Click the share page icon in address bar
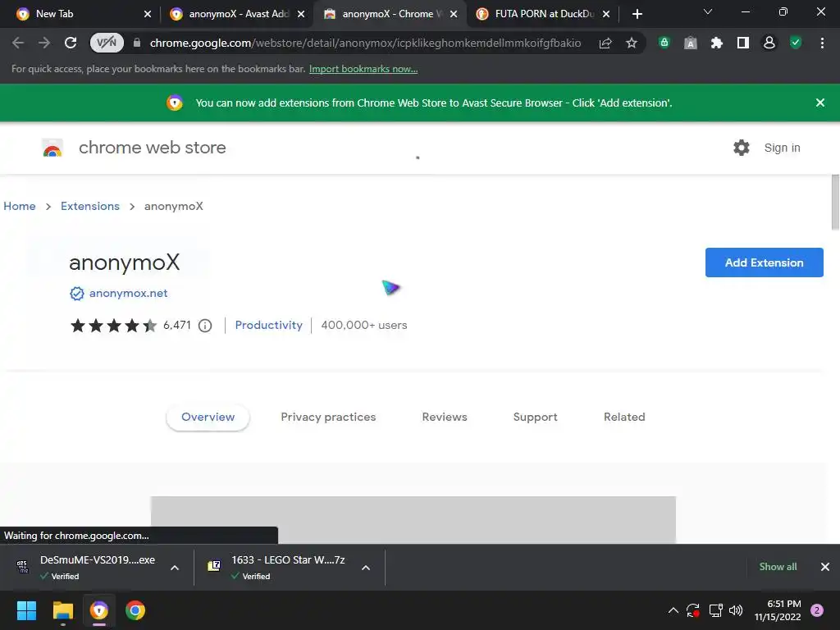 605,43
